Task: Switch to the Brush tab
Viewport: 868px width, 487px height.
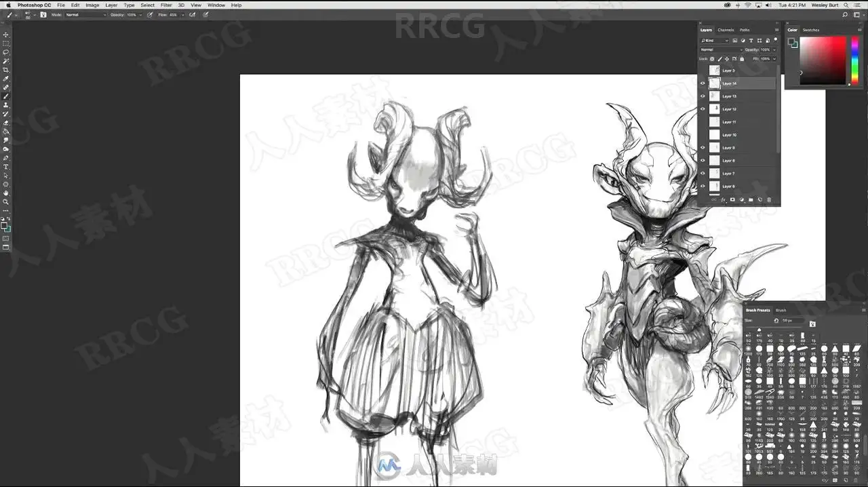Action: pyautogui.click(x=781, y=310)
